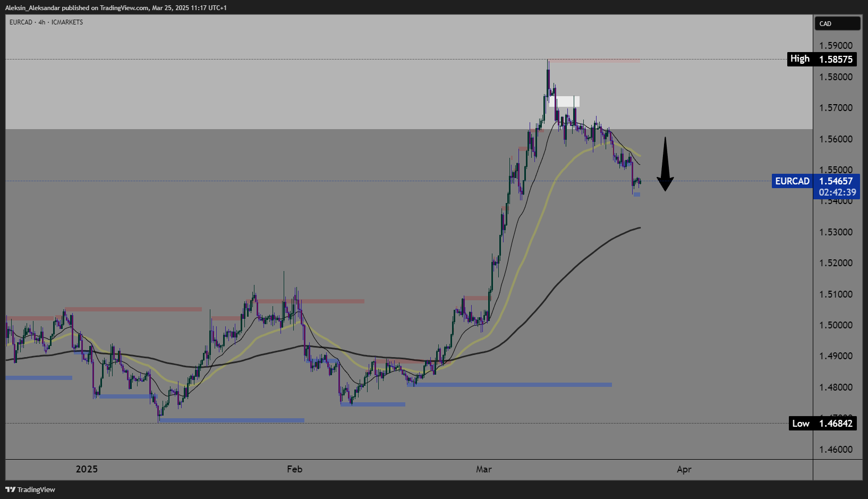This screenshot has height=499, width=868.
Task: Click the Feb label on time axis
Action: (x=294, y=469)
